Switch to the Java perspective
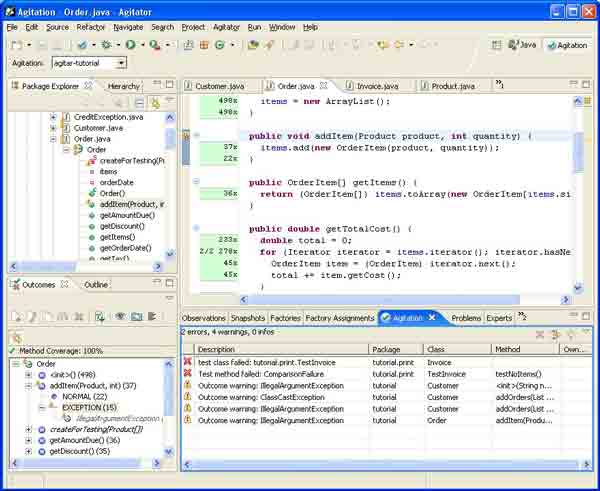The image size is (600, 491). coord(522,45)
